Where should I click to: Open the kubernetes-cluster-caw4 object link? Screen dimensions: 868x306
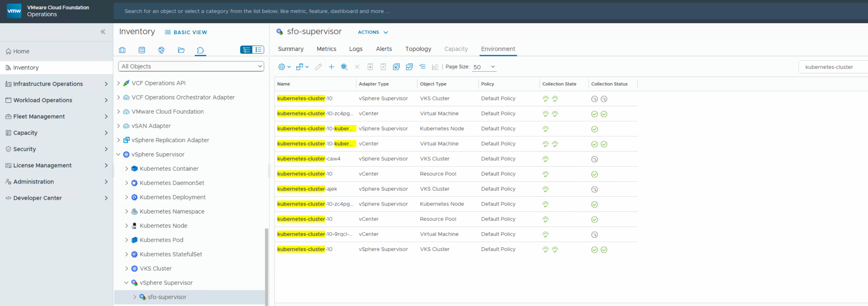point(309,159)
